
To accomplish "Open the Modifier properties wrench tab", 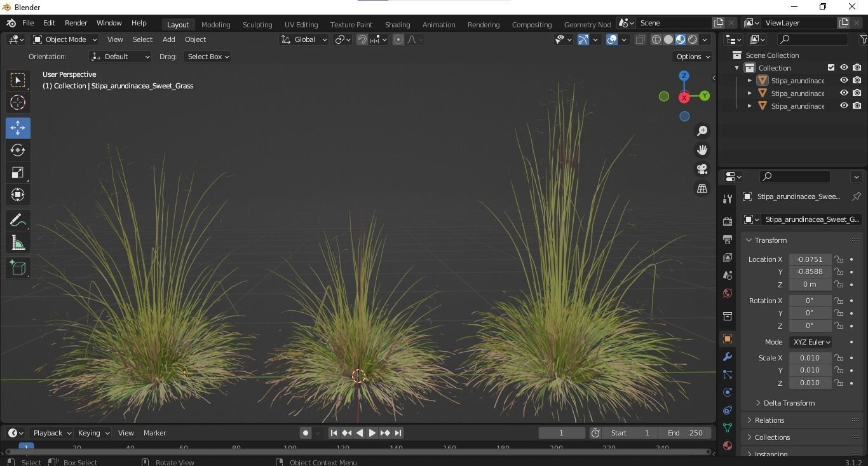I will tap(728, 357).
